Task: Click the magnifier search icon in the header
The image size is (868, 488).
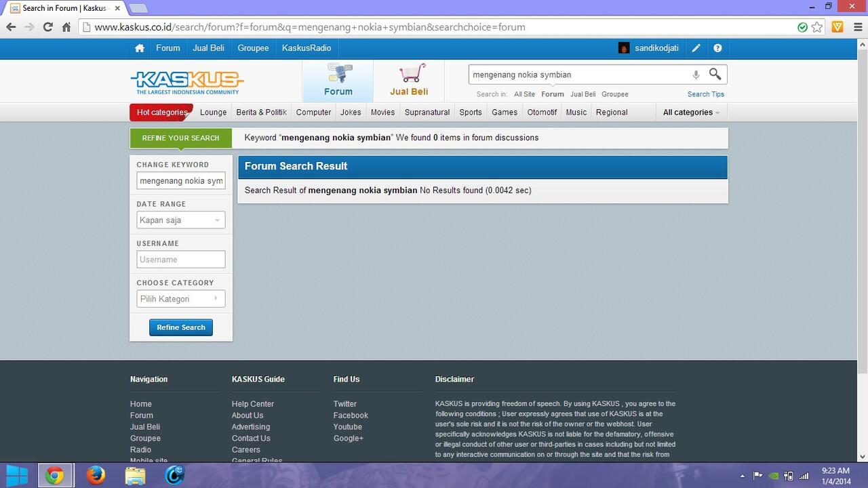Action: 715,74
